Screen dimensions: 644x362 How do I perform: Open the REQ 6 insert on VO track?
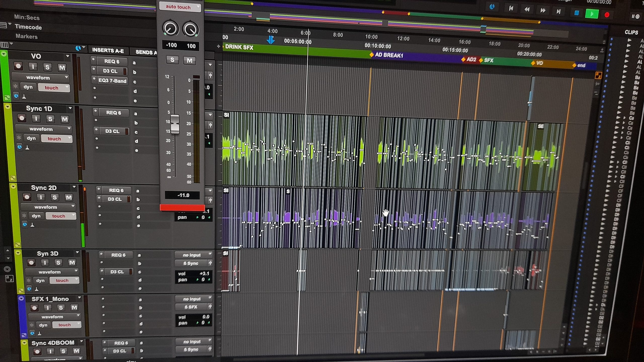click(x=112, y=62)
